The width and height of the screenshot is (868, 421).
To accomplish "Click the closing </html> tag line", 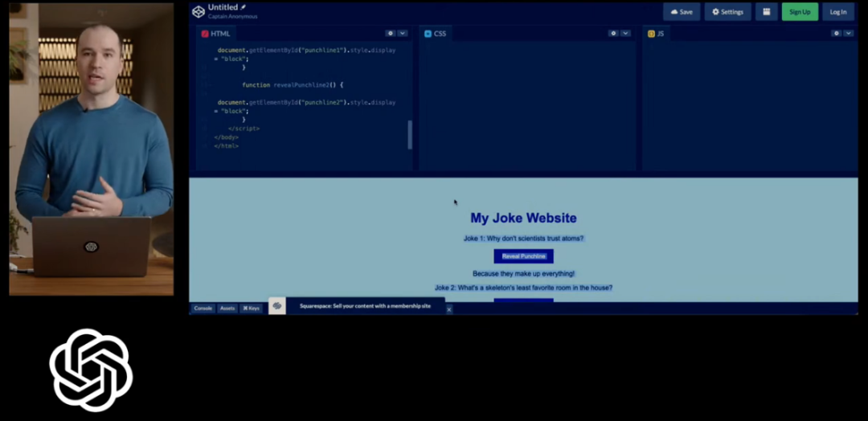I will (x=227, y=146).
